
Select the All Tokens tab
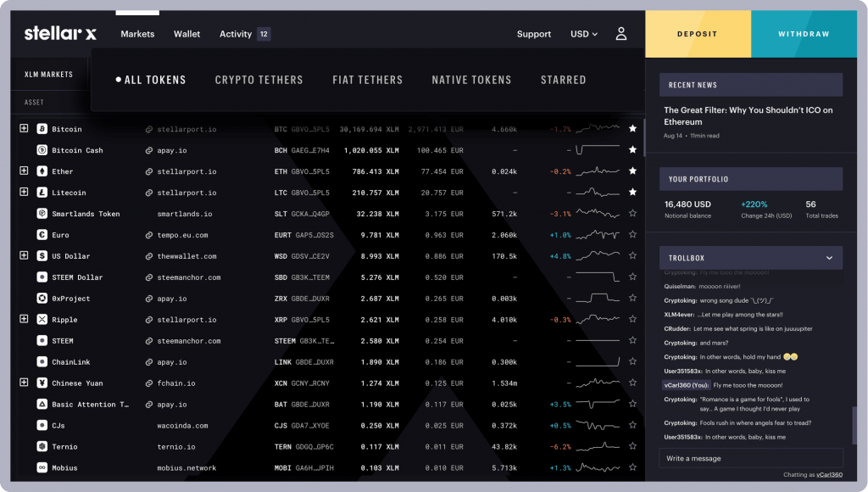coord(151,80)
